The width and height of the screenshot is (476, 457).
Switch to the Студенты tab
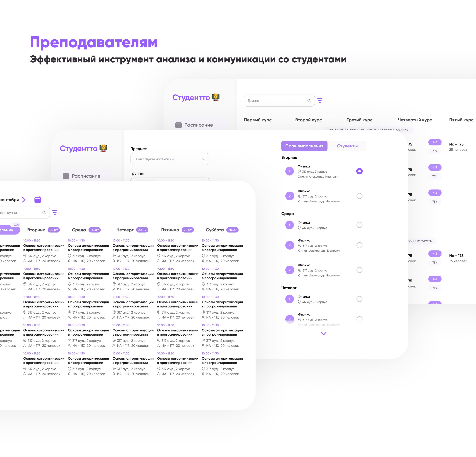[x=347, y=146]
